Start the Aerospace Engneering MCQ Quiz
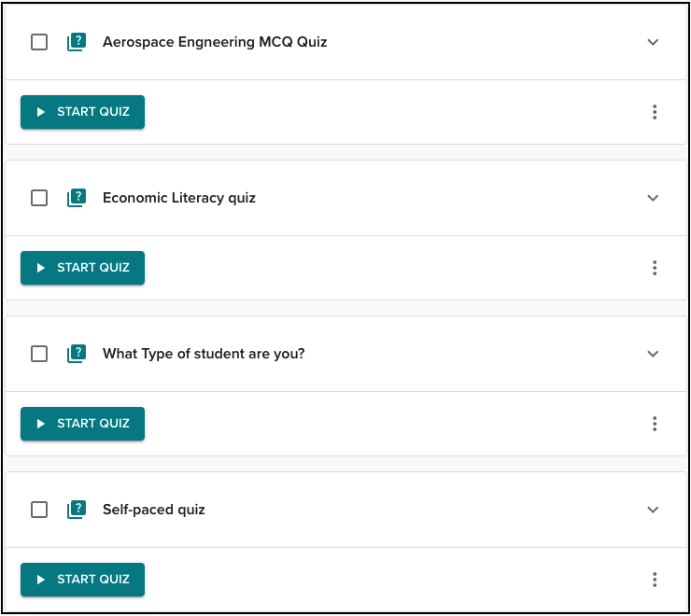Viewport: 691px width, 616px height. [82, 112]
